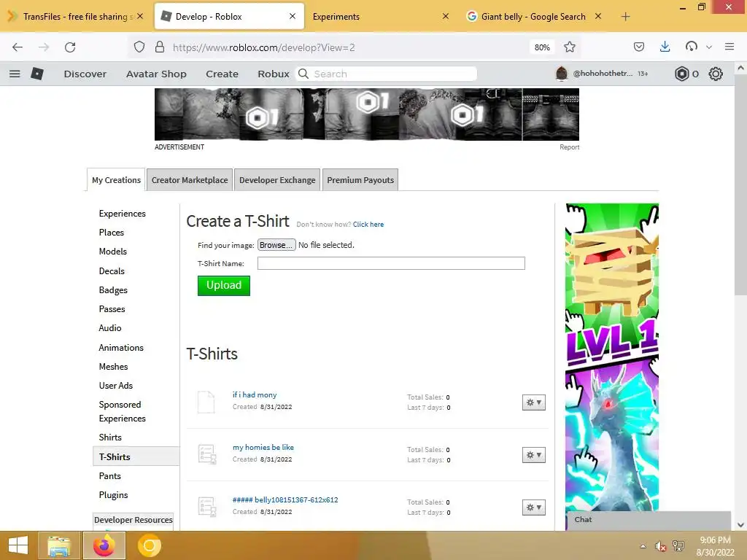Viewport: 747px width, 560px height.
Task: Open the belly108151367-612x612 t-shirt link
Action: click(285, 499)
